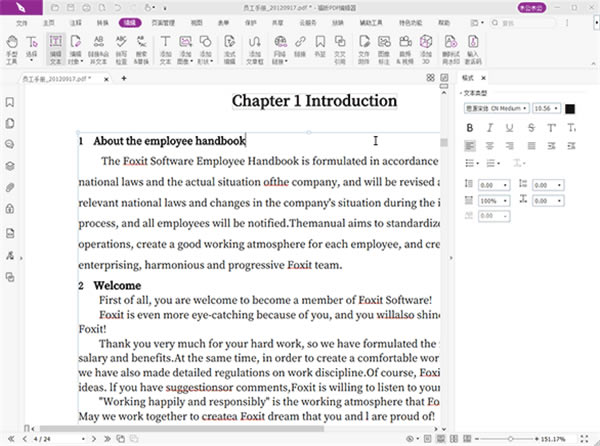
Task: Click the Add 3D tool
Action: (x=426, y=50)
